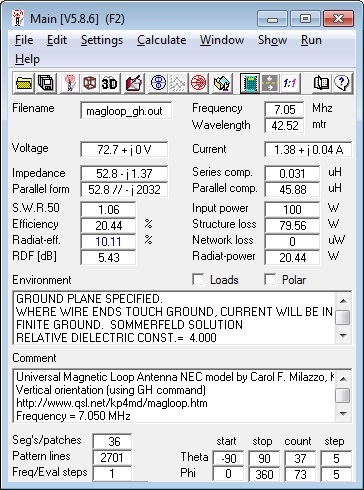Click the Radiat-power value 20.44 W

292,257
